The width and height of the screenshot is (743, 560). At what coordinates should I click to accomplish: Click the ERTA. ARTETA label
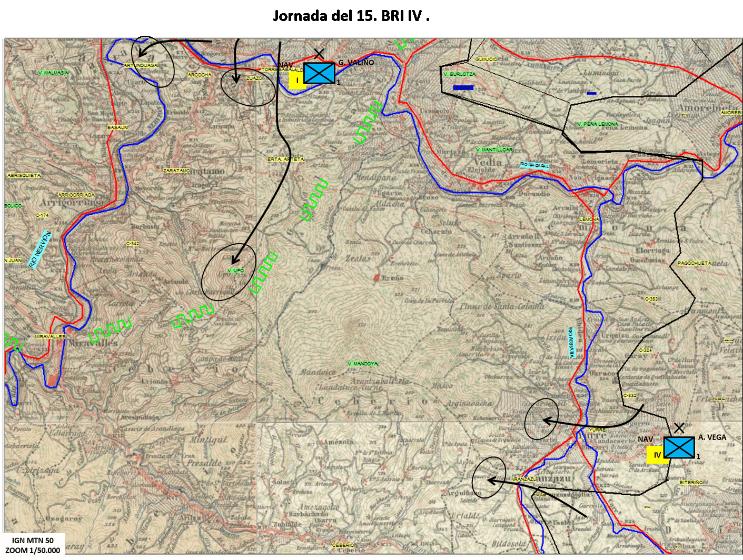[286, 159]
